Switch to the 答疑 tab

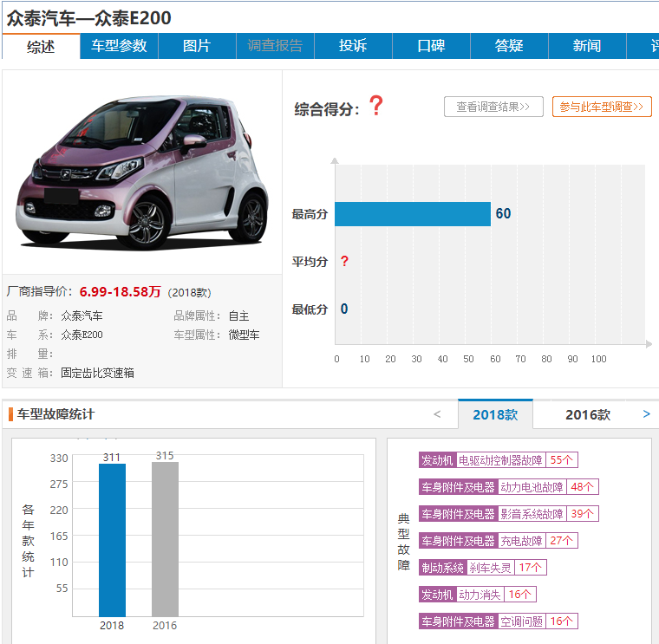[509, 46]
